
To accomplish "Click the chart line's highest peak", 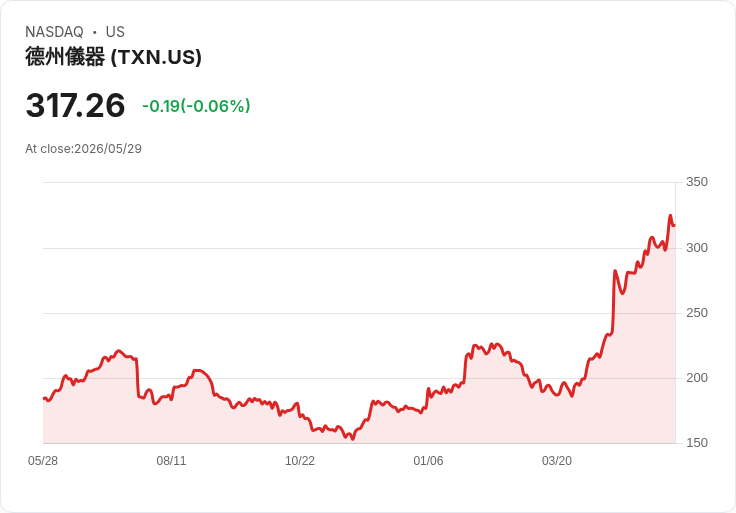I will point(670,215).
